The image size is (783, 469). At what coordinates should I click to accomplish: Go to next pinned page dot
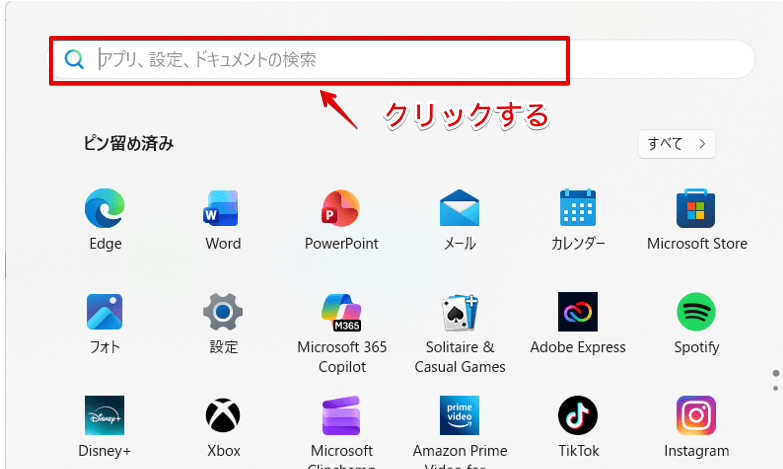tap(776, 388)
